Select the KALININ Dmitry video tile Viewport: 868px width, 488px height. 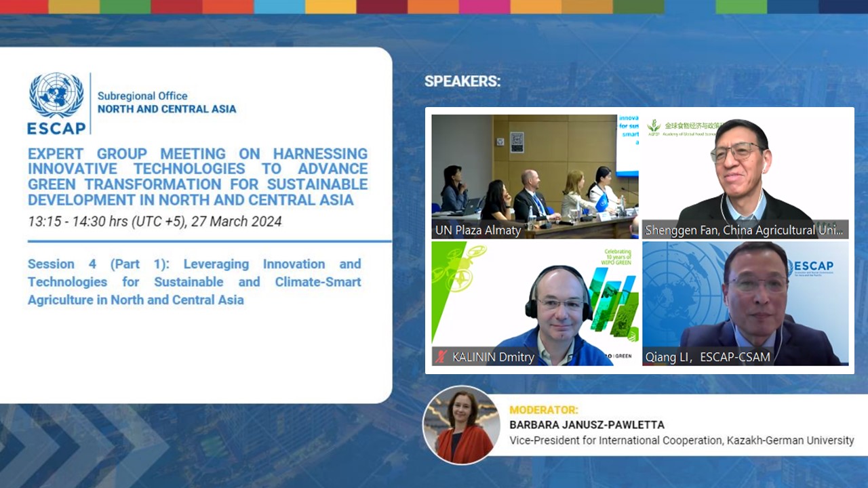click(535, 304)
